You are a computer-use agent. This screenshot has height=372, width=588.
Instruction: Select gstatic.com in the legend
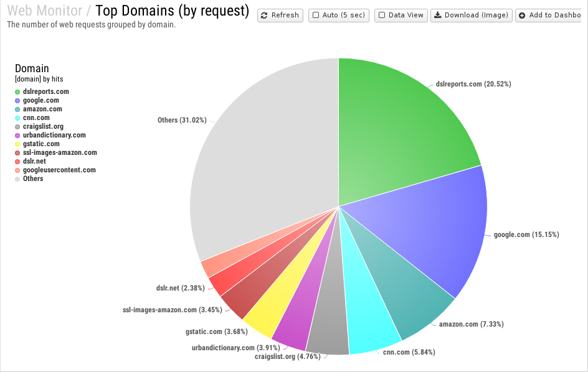tap(41, 144)
